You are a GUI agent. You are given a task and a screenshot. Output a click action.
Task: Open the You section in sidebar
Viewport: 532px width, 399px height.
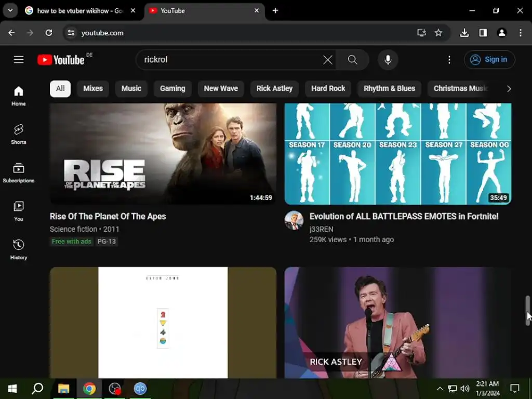coord(19,211)
